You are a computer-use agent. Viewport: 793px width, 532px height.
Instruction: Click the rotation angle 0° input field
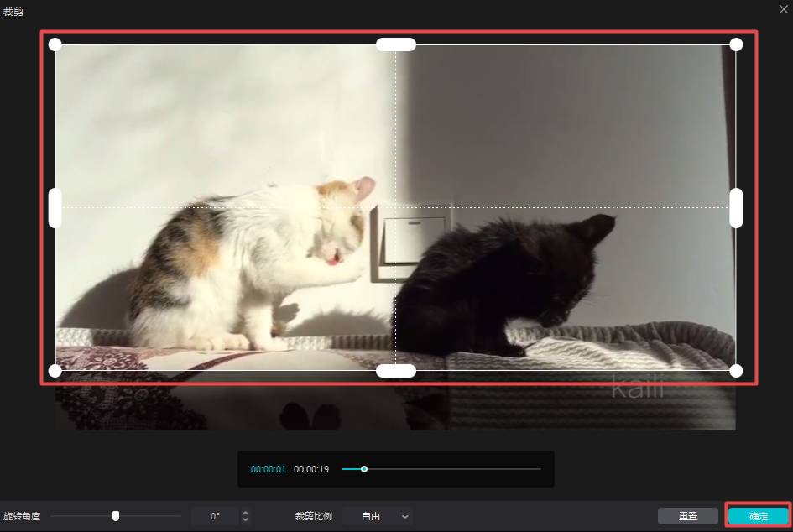click(215, 516)
